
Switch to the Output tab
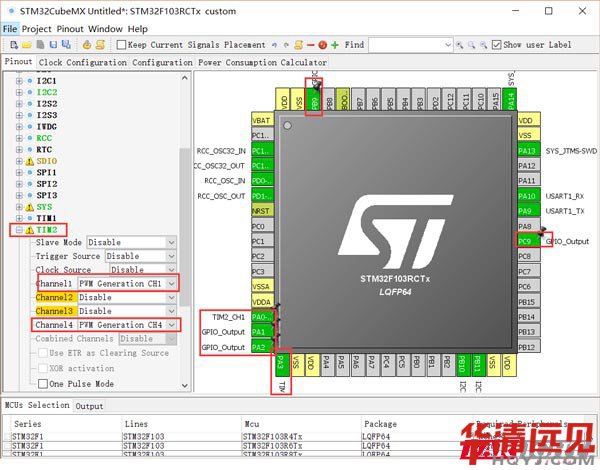coord(89,406)
